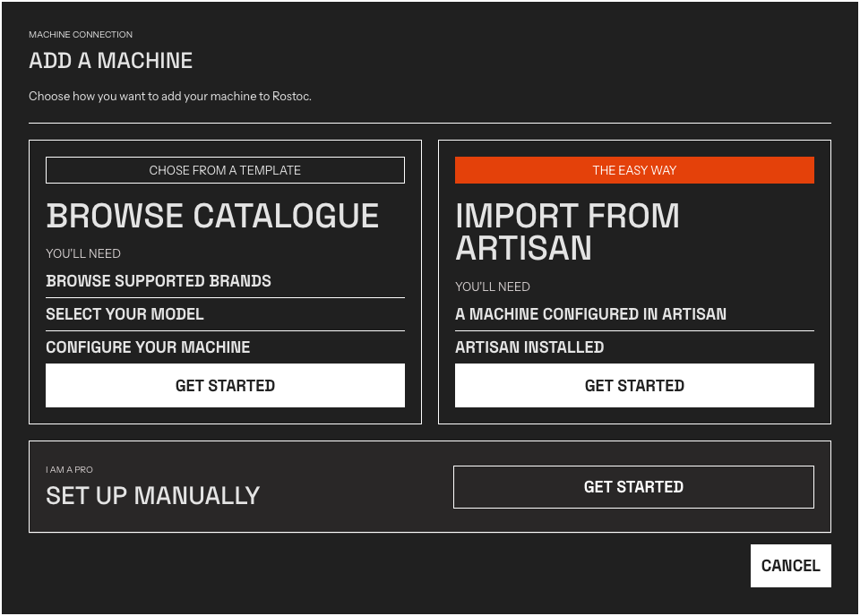Cancel adding a machine
860x616 pixels.
point(790,566)
